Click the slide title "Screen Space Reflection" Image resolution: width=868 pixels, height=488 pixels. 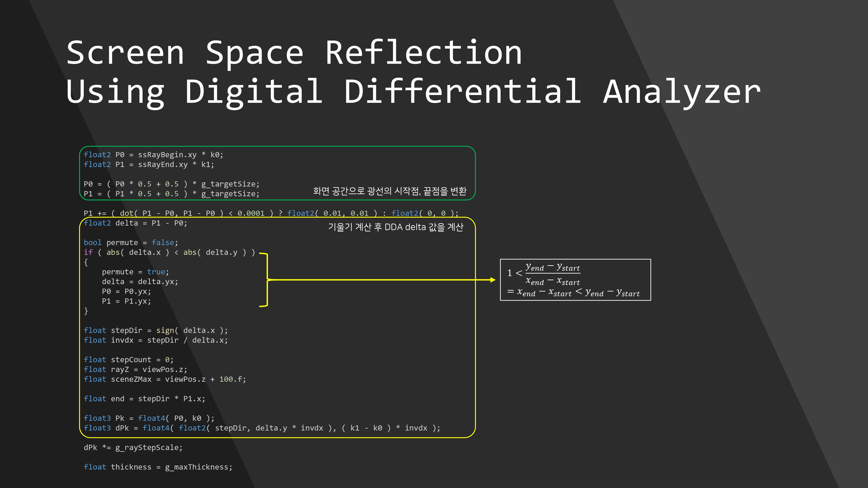pos(294,53)
